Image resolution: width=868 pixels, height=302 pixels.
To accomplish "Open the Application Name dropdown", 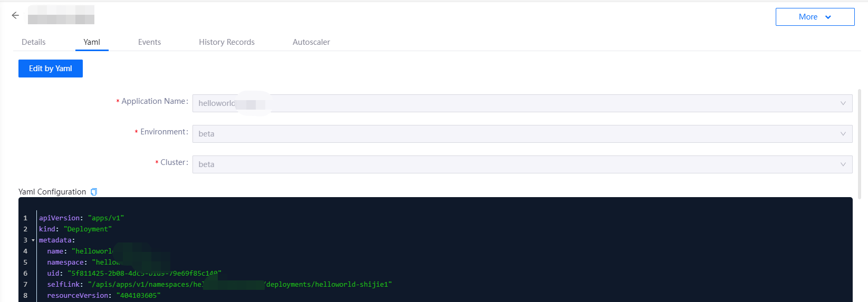I will coord(522,103).
